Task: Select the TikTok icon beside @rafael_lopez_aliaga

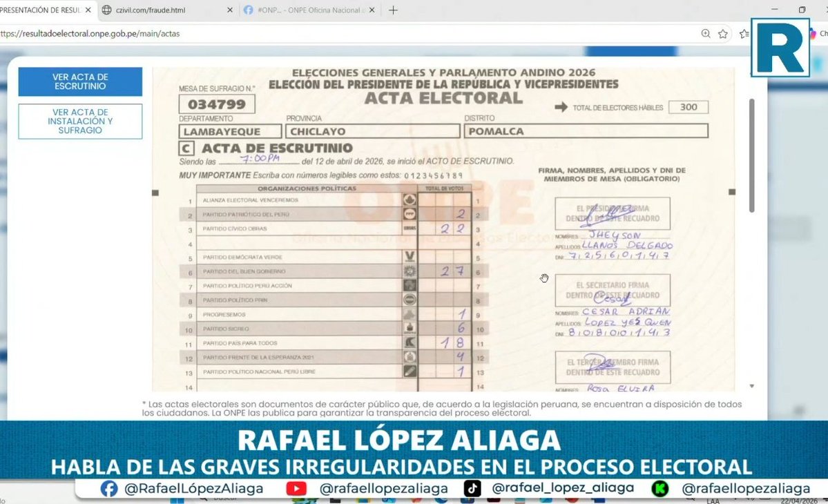Action: tap(471, 487)
